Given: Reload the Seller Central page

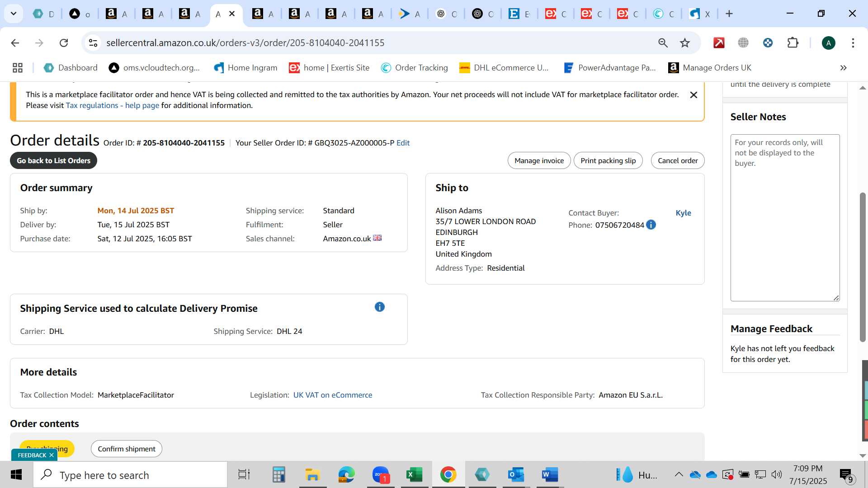Looking at the screenshot, I should coord(64,43).
